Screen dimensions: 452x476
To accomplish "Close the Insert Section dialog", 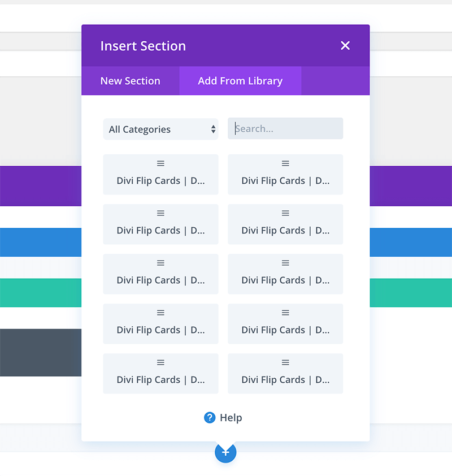I will 345,46.
